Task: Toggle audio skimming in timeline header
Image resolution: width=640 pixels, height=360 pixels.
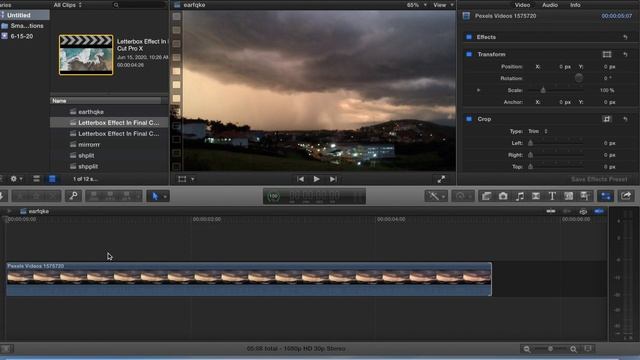Action: coord(567,211)
